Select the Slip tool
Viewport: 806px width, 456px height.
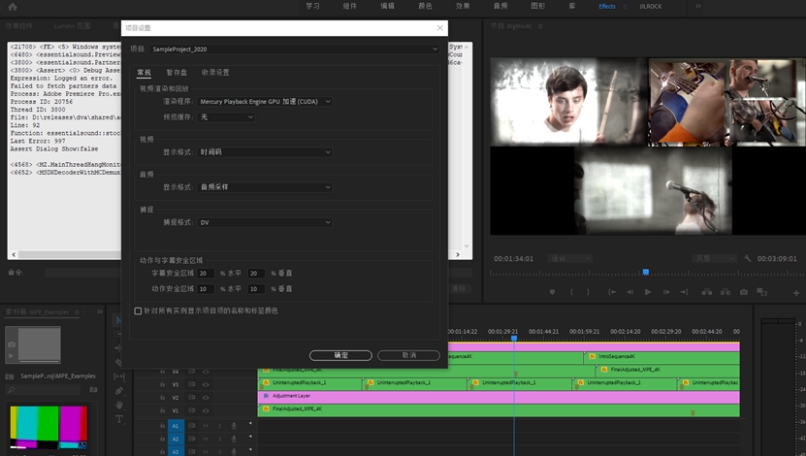click(x=119, y=376)
